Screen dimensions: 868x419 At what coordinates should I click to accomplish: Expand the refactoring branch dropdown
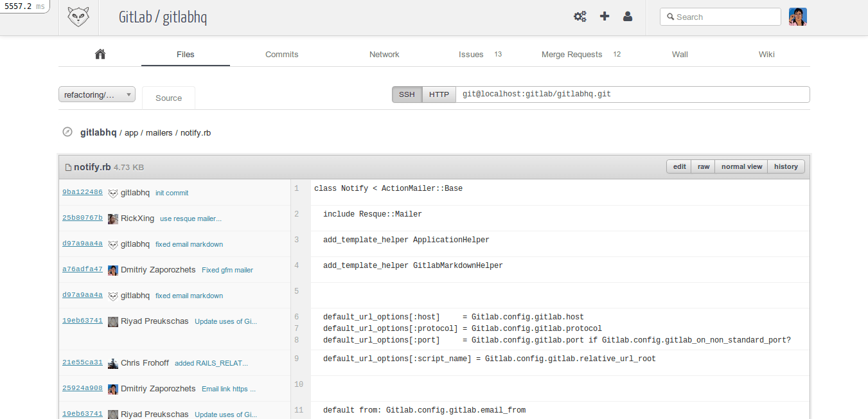point(97,94)
